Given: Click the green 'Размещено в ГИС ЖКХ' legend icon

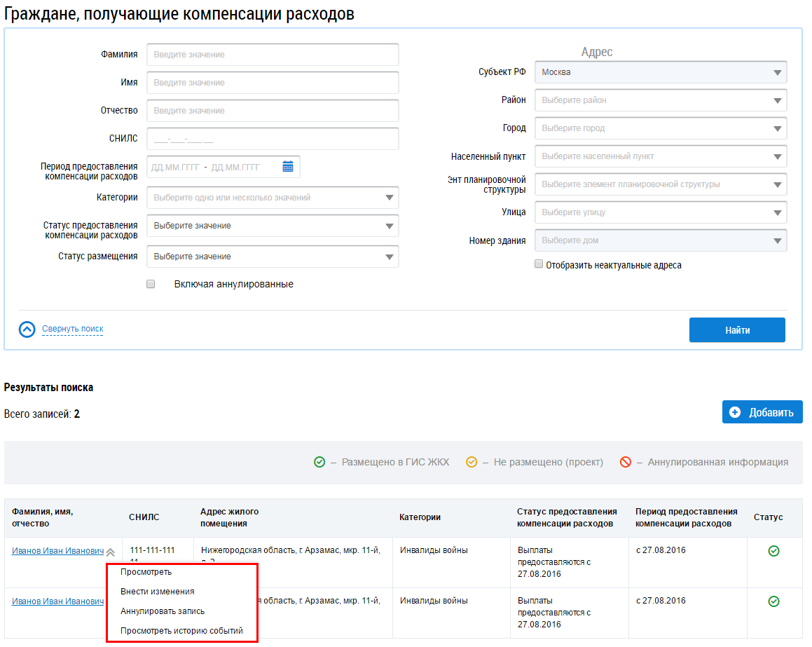Looking at the screenshot, I should [x=319, y=462].
